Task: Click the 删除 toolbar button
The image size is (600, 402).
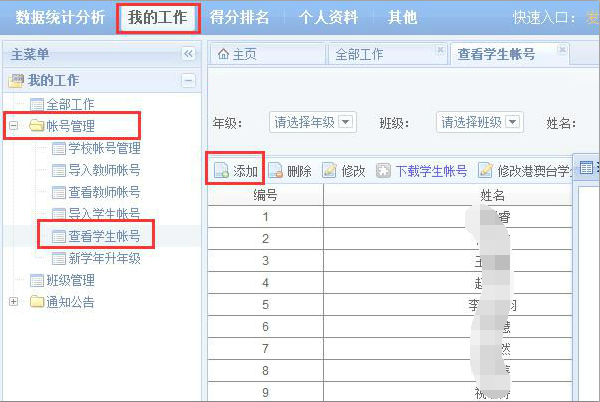Action: 290,171
